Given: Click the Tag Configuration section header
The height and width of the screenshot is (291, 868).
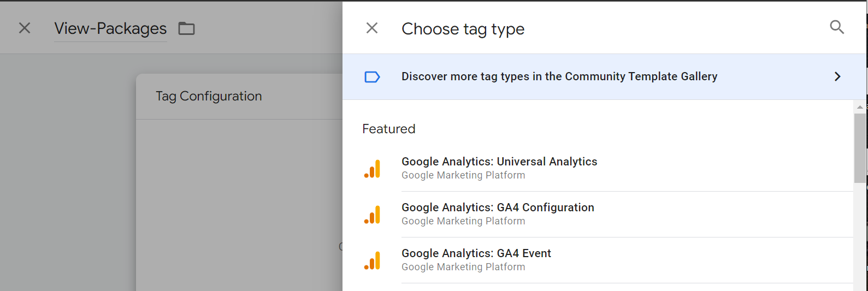Looking at the screenshot, I should 209,97.
